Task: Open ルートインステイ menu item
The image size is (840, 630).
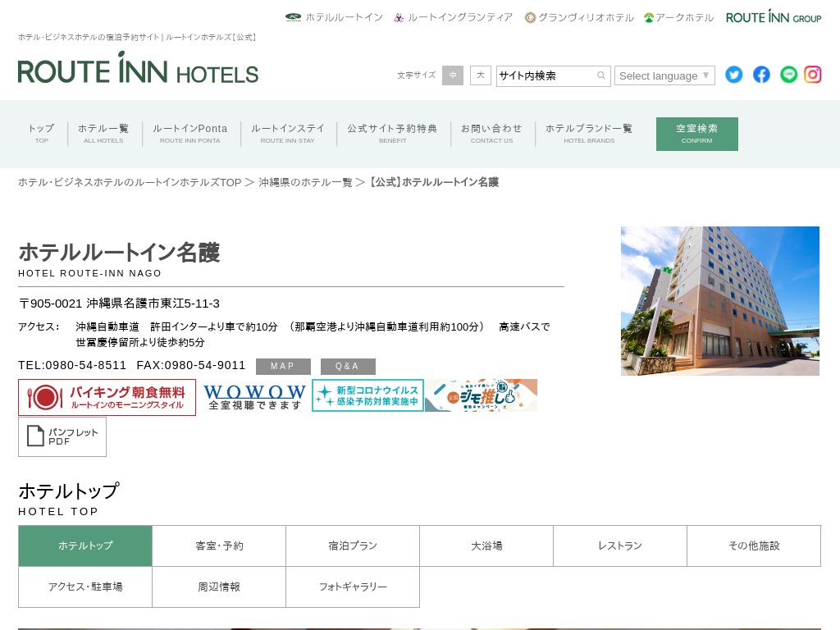Action: pyautogui.click(x=288, y=134)
